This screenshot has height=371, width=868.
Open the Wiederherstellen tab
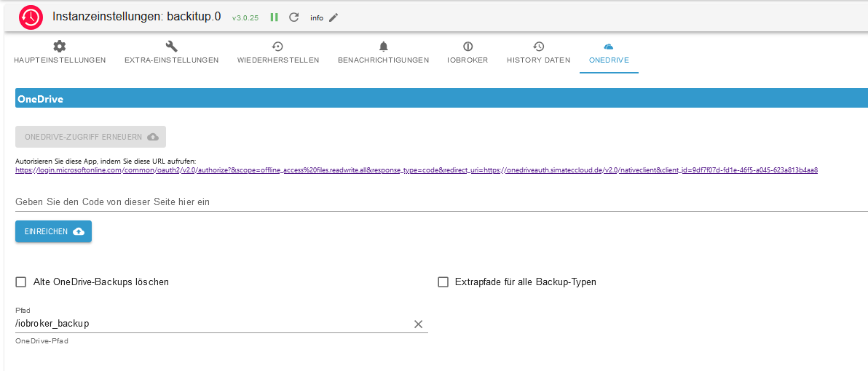(278, 53)
